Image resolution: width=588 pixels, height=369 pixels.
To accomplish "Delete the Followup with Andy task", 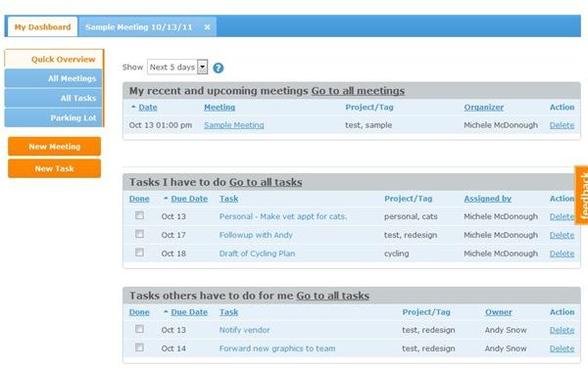I will point(562,235).
